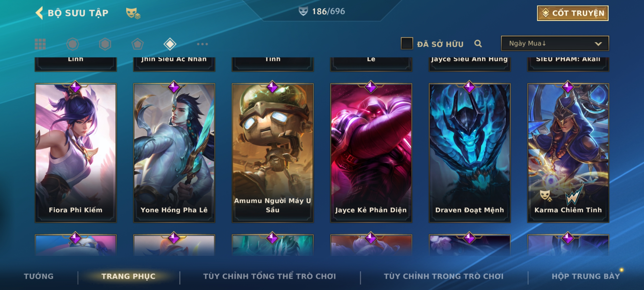
Task: Switch to the Tướng tab
Action: [x=39, y=276]
